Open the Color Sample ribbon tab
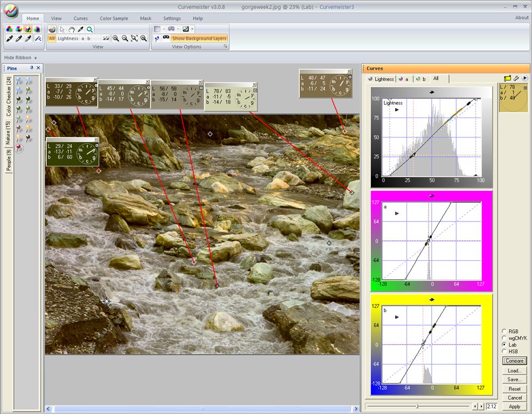Screen dimensions: 532x414 [x=114, y=18]
